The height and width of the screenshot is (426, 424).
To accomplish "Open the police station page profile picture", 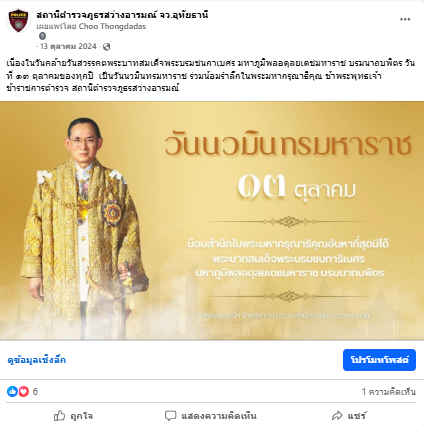I will tap(18, 20).
